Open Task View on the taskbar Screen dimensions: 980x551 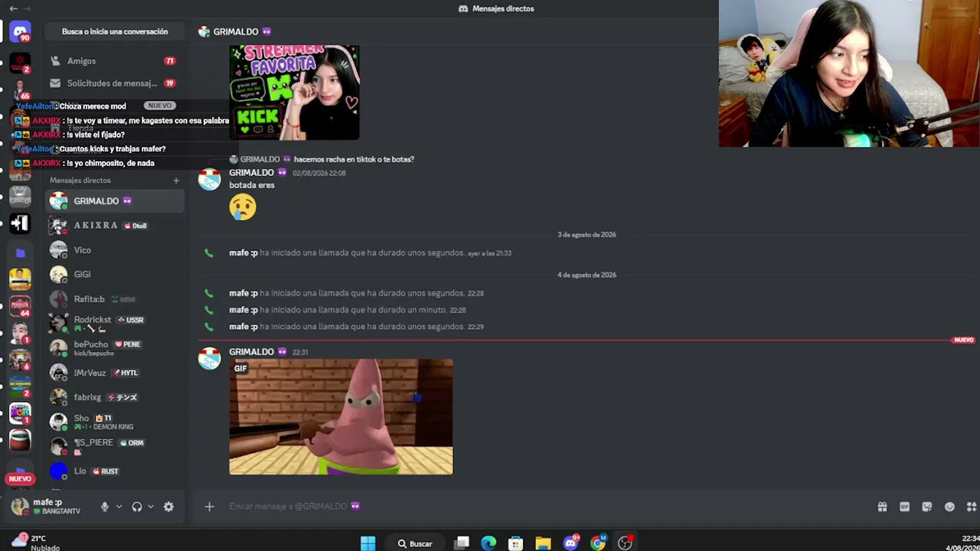click(462, 543)
